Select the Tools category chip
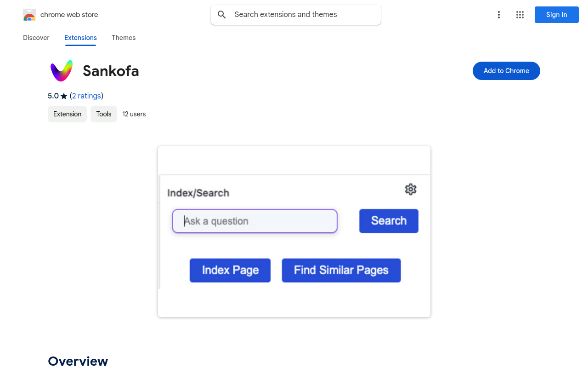 pos(104,114)
